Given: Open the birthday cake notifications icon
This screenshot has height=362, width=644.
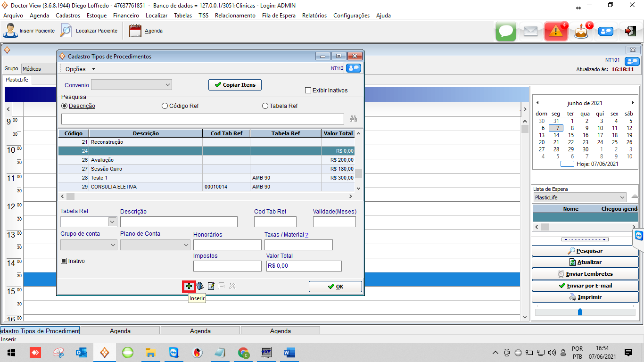Looking at the screenshot, I should tap(581, 32).
